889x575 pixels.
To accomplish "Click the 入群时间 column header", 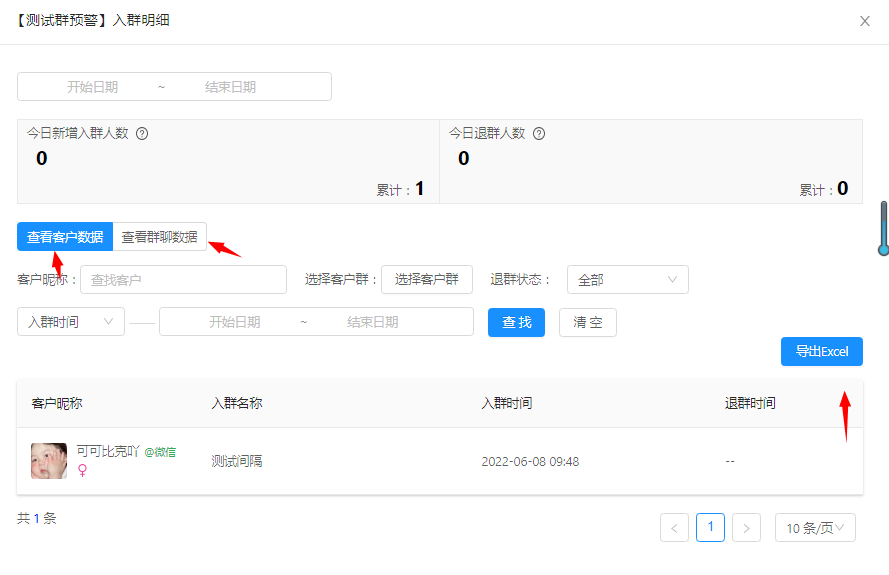I will [506, 403].
